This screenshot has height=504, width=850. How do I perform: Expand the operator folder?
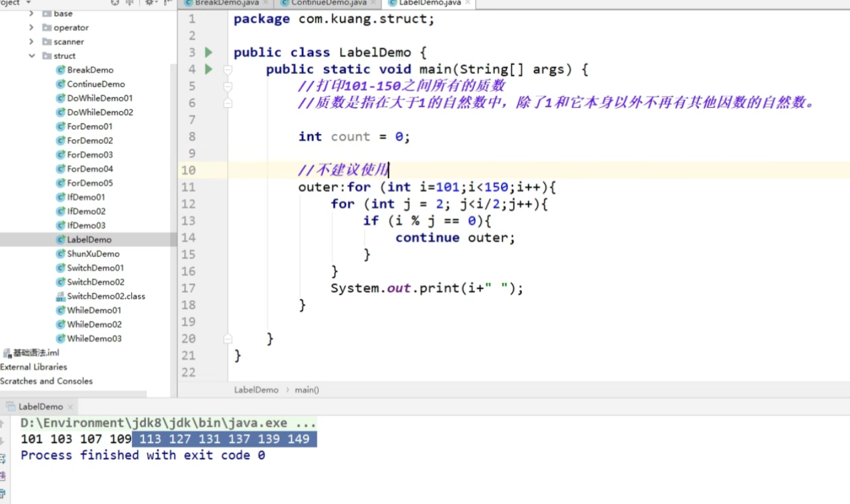pyautogui.click(x=31, y=27)
